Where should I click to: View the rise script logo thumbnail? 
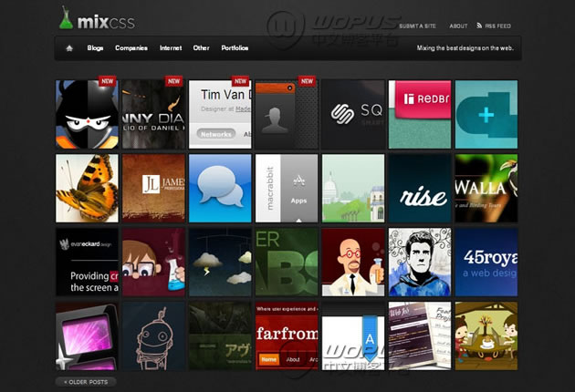(x=419, y=187)
